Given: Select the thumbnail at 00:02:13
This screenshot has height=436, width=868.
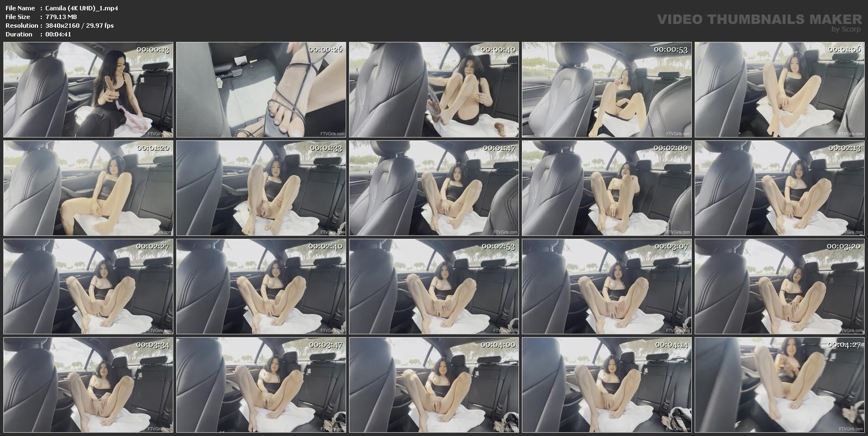Looking at the screenshot, I should tap(779, 188).
